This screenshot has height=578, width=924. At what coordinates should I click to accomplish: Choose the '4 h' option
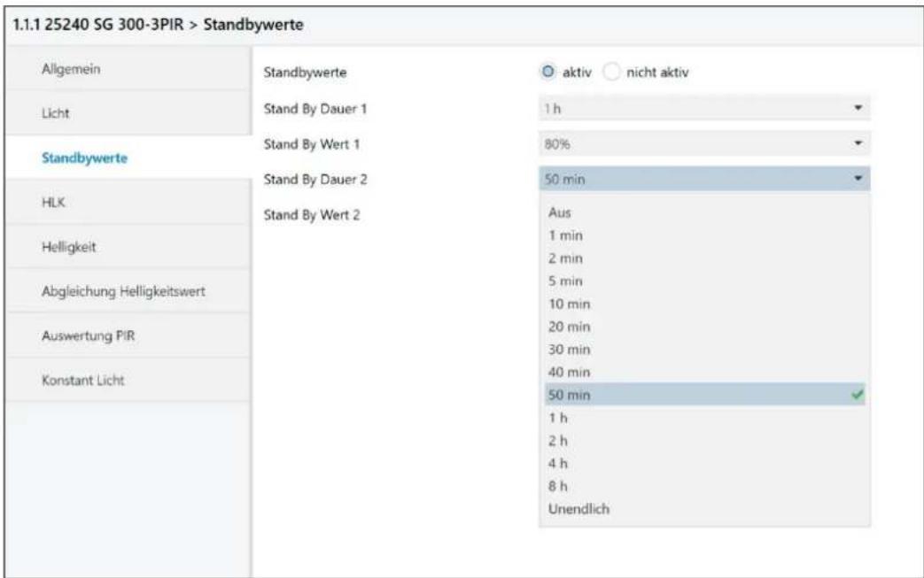(705, 463)
